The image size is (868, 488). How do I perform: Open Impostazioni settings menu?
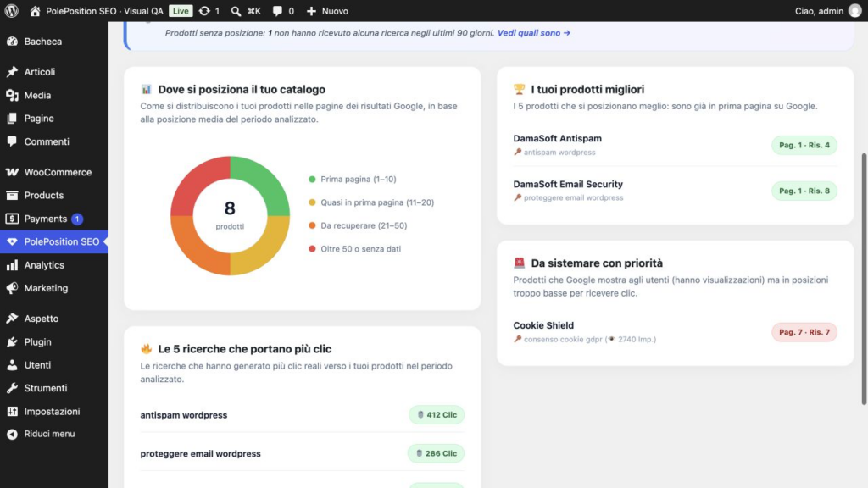coord(54,412)
